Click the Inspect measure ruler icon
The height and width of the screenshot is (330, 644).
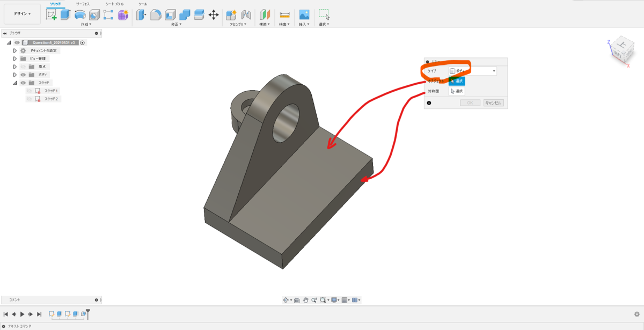pyautogui.click(x=284, y=15)
